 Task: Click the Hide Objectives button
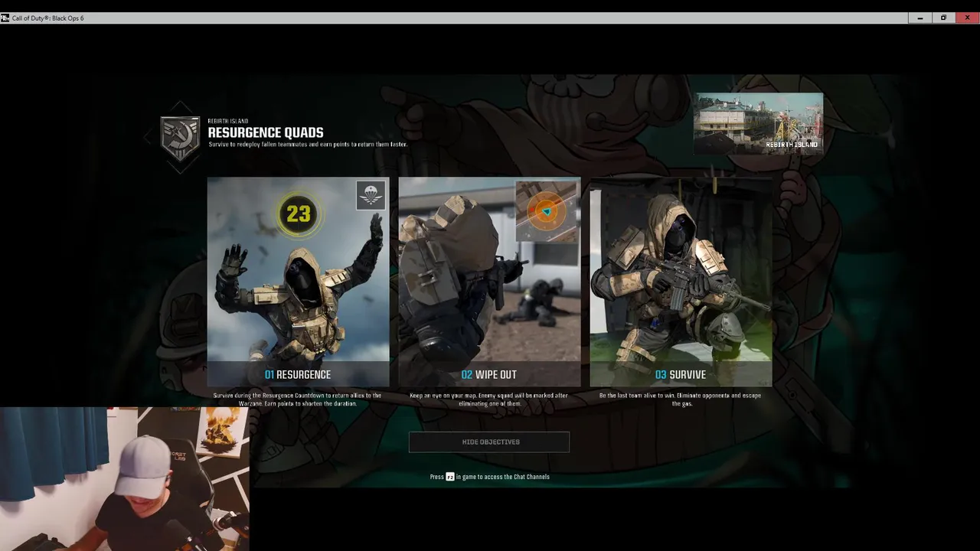click(x=489, y=442)
